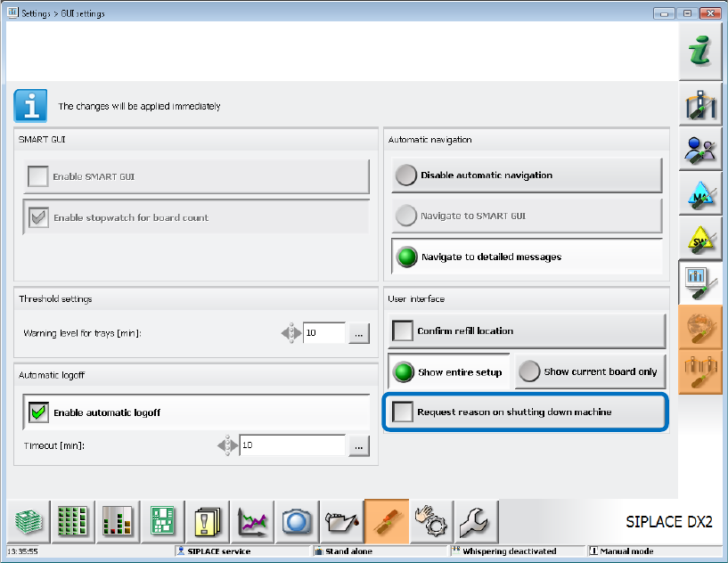Open the globe settings icon in sidebar
Viewport: 728px width, 563px height.
700,328
